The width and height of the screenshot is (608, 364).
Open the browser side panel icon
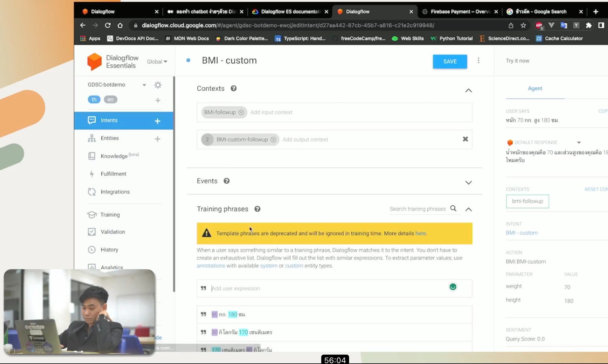pos(601,25)
